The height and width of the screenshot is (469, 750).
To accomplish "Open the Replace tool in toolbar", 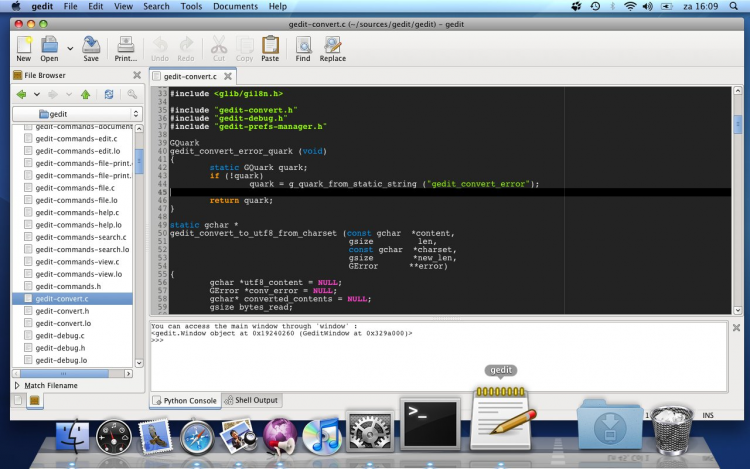I will [x=333, y=46].
